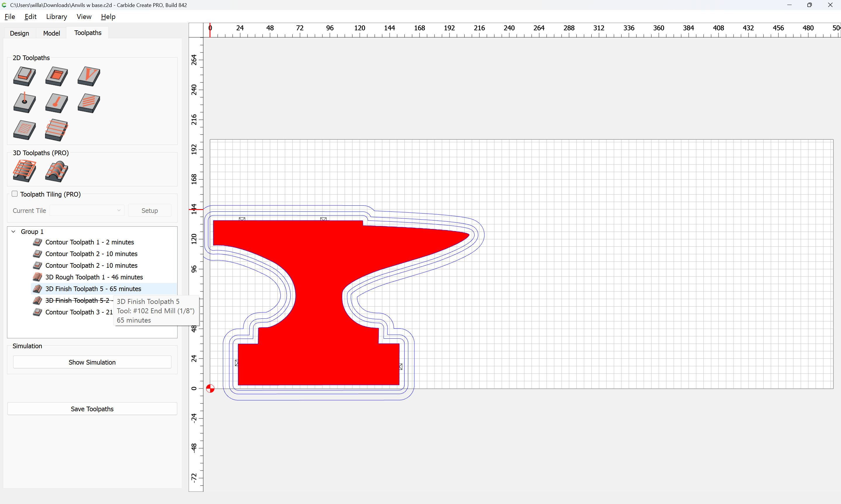
Task: Select the 3D Finish toolpath icon
Action: pyautogui.click(x=56, y=171)
